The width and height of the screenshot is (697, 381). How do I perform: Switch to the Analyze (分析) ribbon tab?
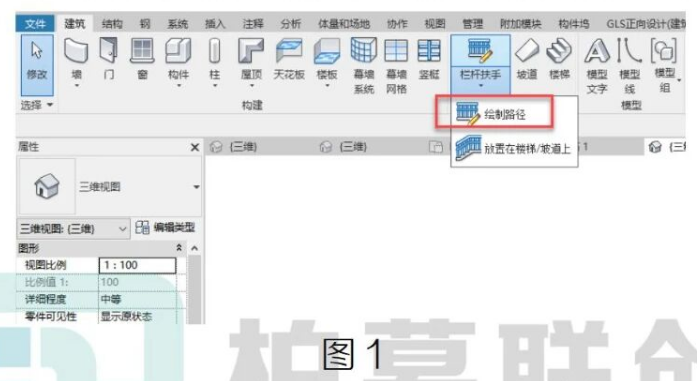pos(291,23)
